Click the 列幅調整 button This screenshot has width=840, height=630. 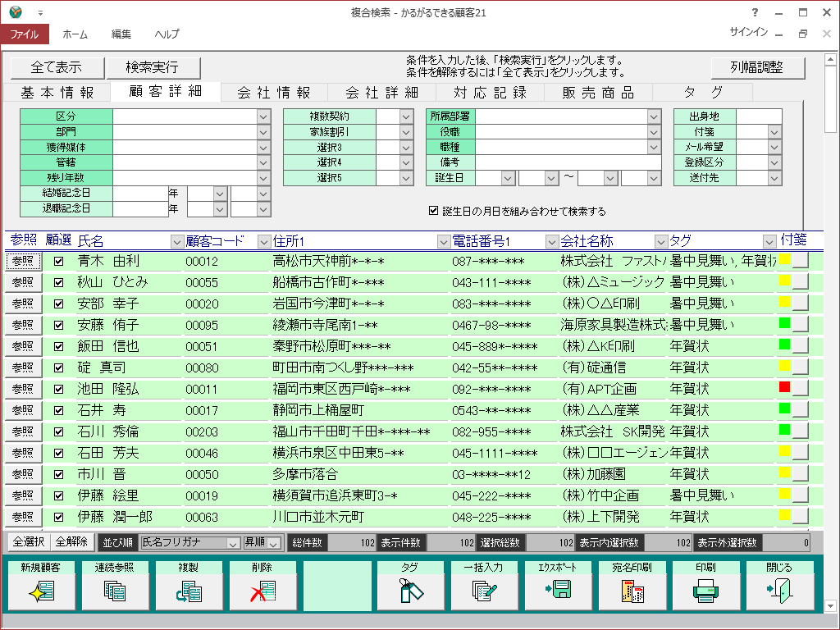pyautogui.click(x=757, y=67)
